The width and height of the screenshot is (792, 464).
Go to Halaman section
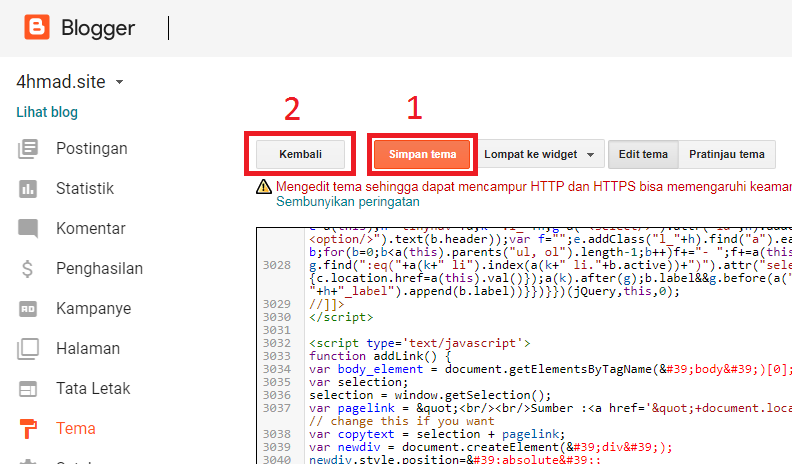coord(88,348)
